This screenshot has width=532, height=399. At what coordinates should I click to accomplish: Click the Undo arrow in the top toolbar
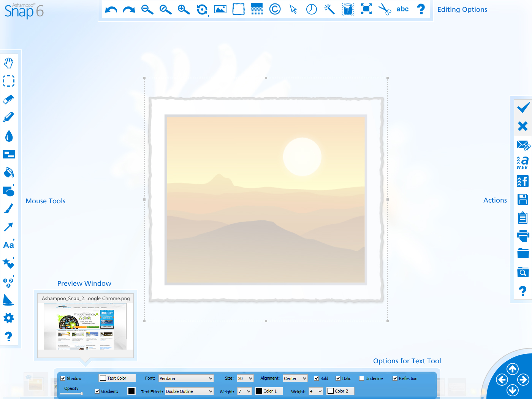click(111, 9)
